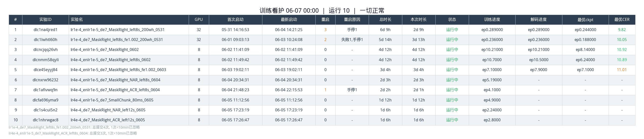Click the 运行中 status in row 10
The width and height of the screenshot is (644, 139).
click(x=452, y=120)
